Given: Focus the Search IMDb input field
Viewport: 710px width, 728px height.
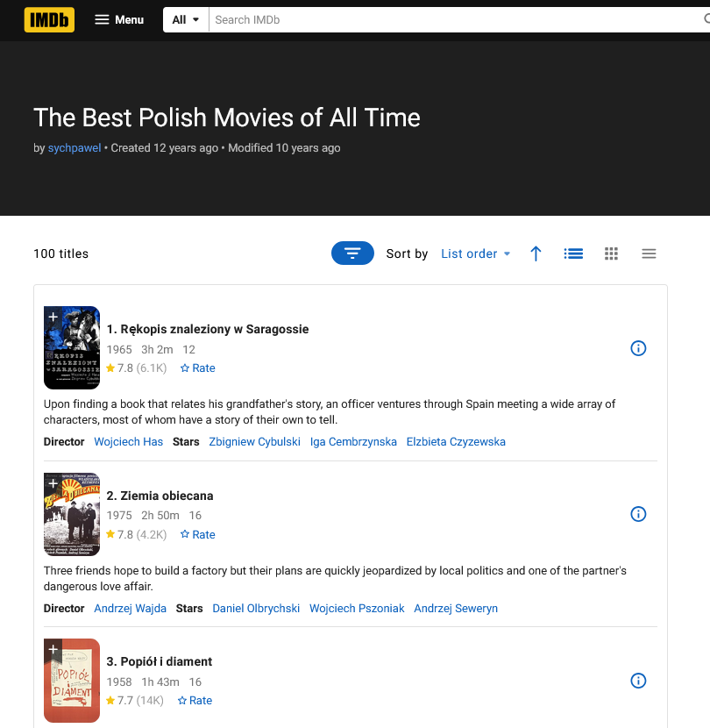Looking at the screenshot, I should (455, 19).
